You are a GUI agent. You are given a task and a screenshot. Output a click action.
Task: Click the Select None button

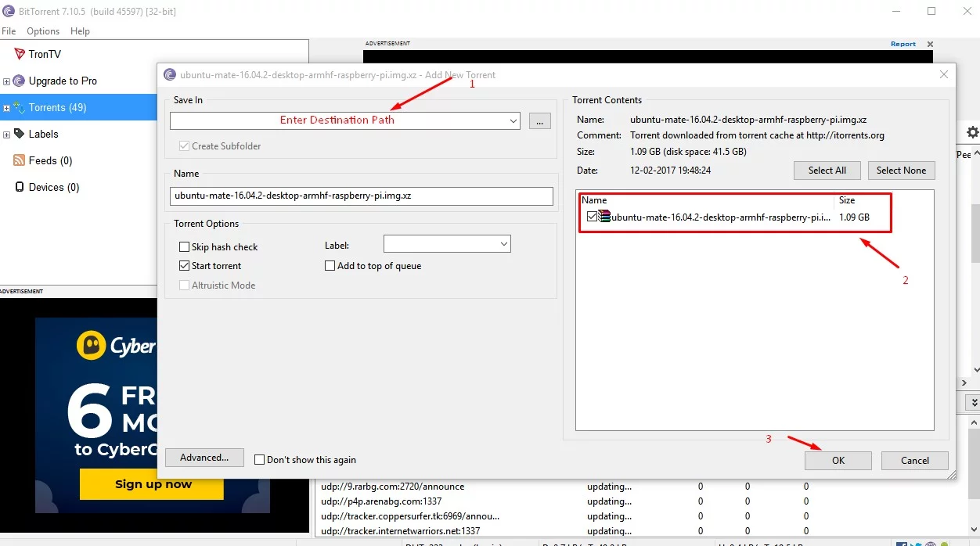(x=901, y=171)
